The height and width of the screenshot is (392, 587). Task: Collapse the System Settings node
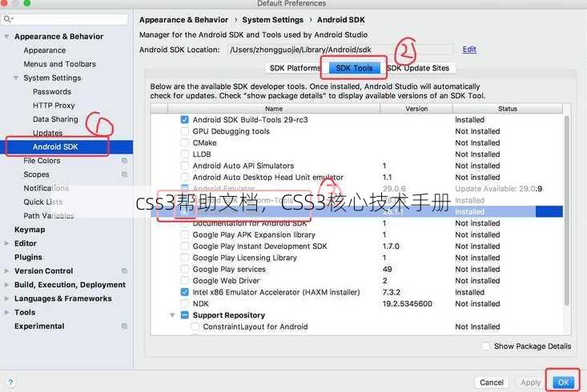(16, 78)
